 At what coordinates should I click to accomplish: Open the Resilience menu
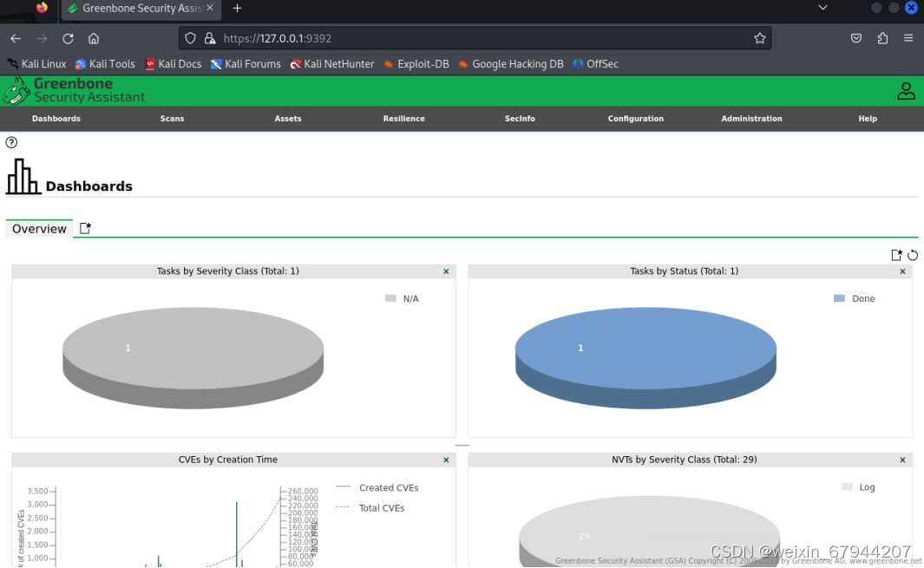point(403,119)
